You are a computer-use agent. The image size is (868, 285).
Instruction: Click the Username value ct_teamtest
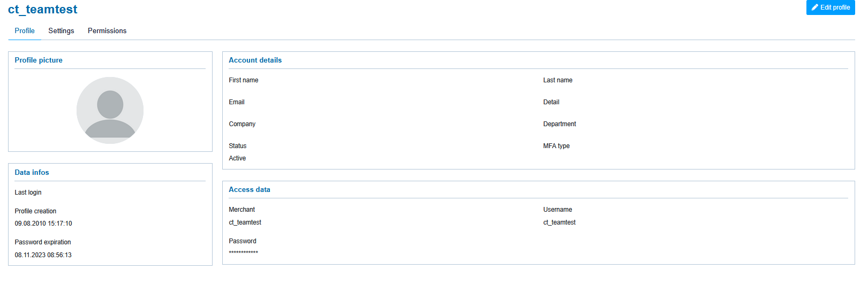pos(559,222)
